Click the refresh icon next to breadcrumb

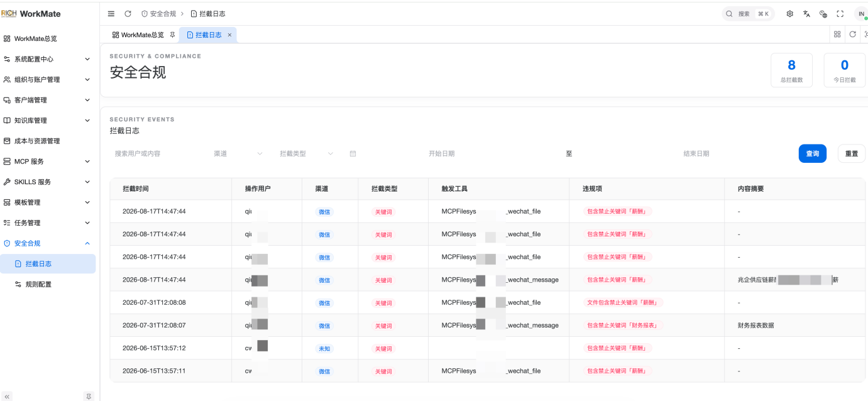click(128, 14)
